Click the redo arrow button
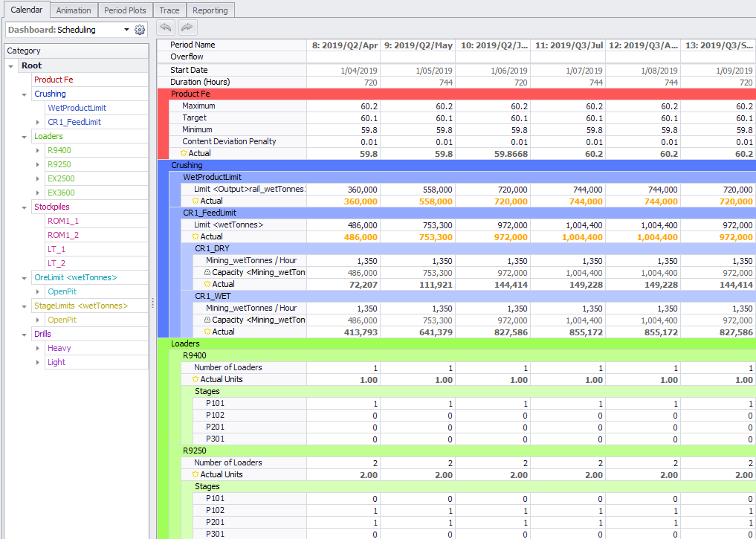 pos(187,28)
